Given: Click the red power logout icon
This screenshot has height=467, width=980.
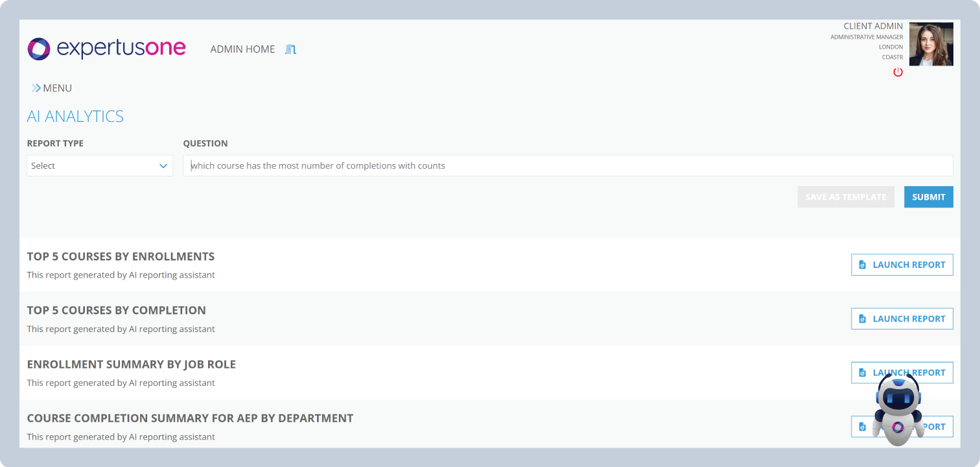Looking at the screenshot, I should point(898,72).
